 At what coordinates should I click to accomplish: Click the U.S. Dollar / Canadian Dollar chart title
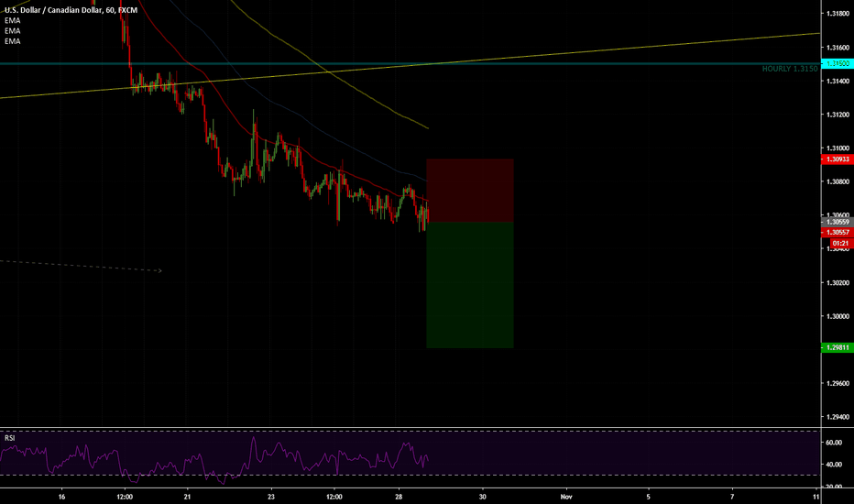tap(71, 10)
